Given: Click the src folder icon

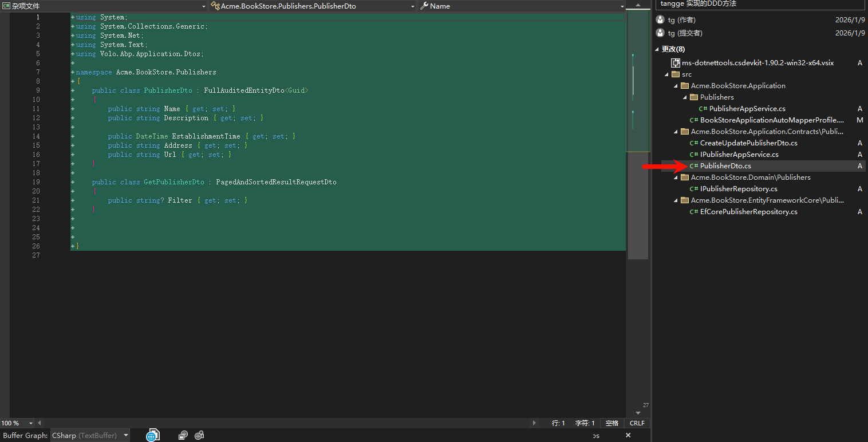Looking at the screenshot, I should 676,74.
